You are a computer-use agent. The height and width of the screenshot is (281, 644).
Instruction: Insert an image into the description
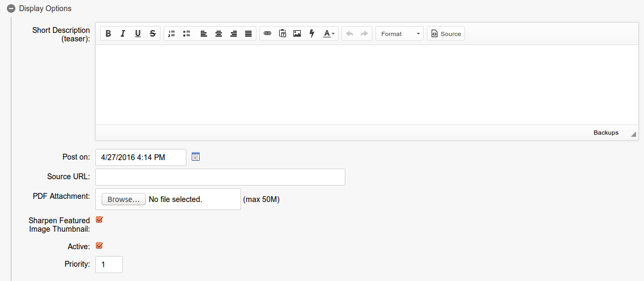[x=297, y=33]
